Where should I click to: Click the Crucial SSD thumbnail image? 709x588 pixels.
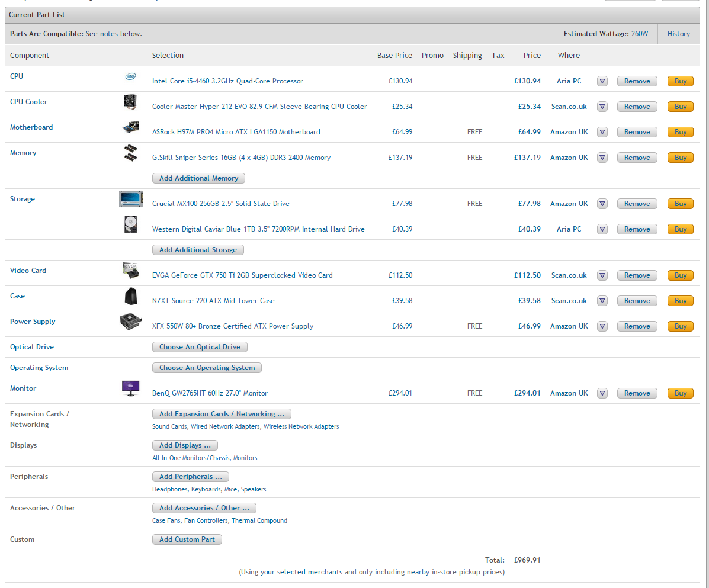pyautogui.click(x=131, y=199)
